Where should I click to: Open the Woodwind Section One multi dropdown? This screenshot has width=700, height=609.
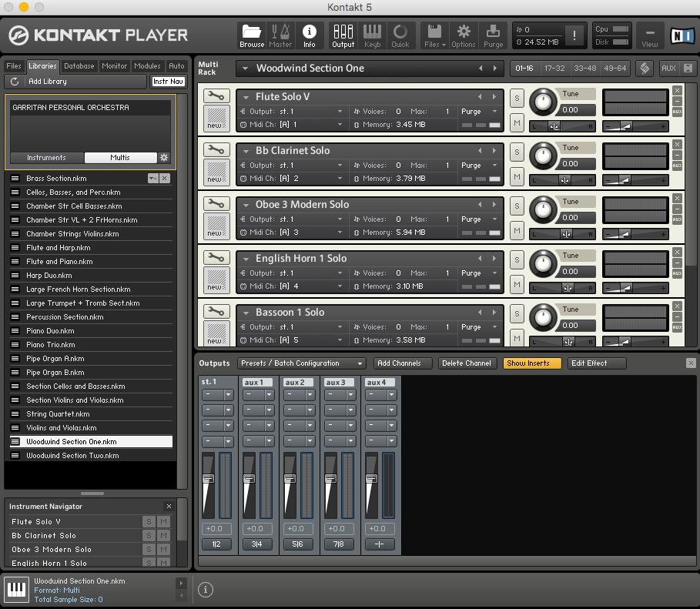click(245, 69)
